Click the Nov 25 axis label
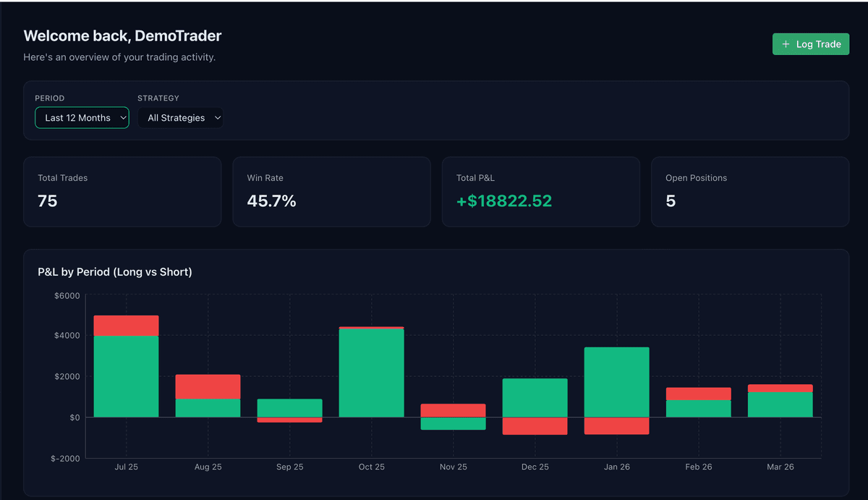Screen dimensions: 868x500 point(453,467)
